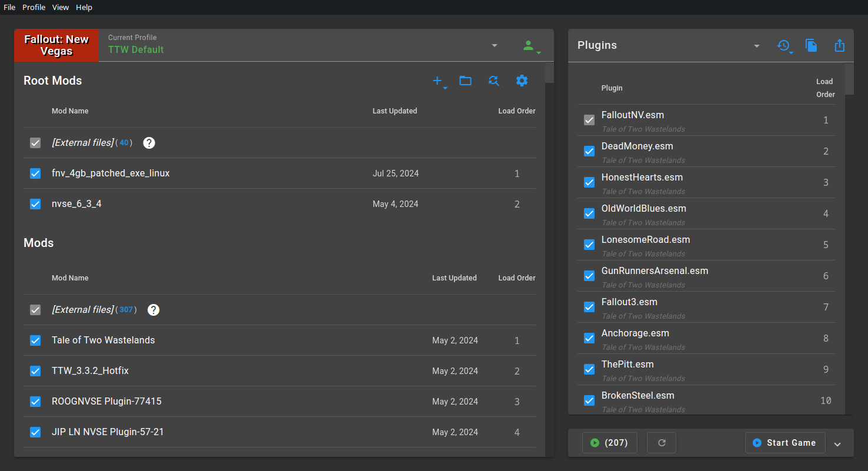Disable ROOGNVSE Plugin-77415 mod
Image resolution: width=868 pixels, height=471 pixels.
click(x=35, y=402)
